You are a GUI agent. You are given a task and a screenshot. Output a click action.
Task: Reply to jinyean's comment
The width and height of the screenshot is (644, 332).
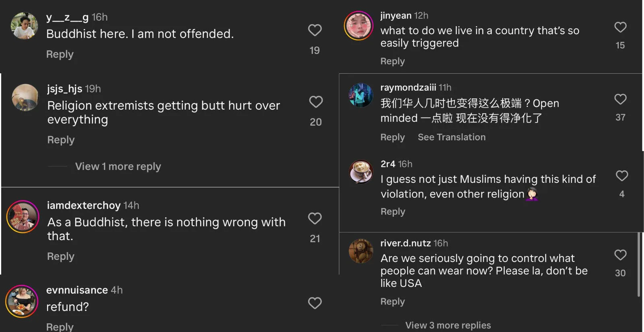(392, 61)
